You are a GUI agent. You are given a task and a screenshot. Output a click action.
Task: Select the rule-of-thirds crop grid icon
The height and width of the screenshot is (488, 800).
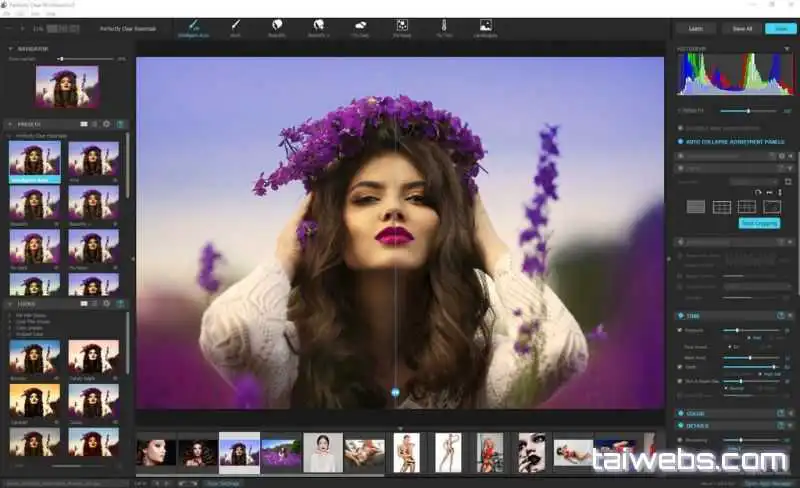[721, 207]
